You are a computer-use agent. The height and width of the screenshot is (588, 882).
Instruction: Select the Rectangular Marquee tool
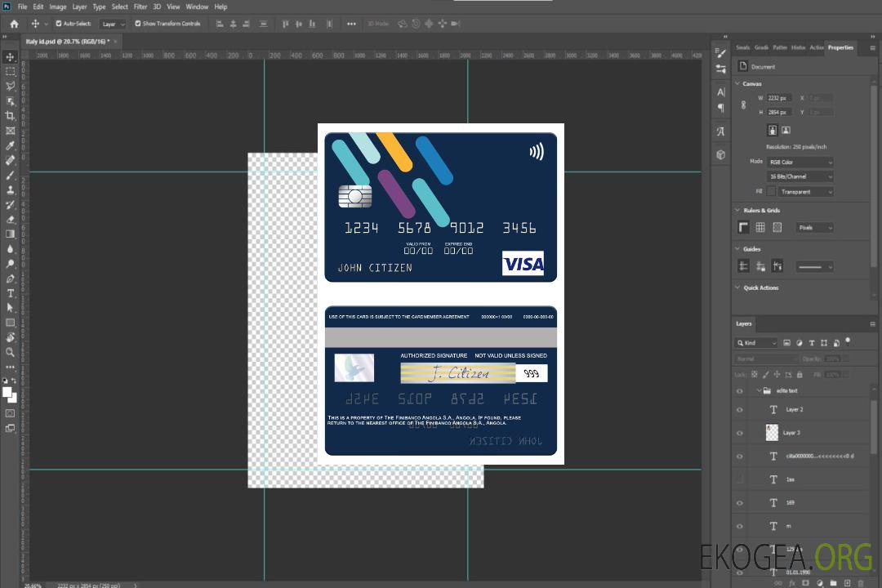click(10, 72)
